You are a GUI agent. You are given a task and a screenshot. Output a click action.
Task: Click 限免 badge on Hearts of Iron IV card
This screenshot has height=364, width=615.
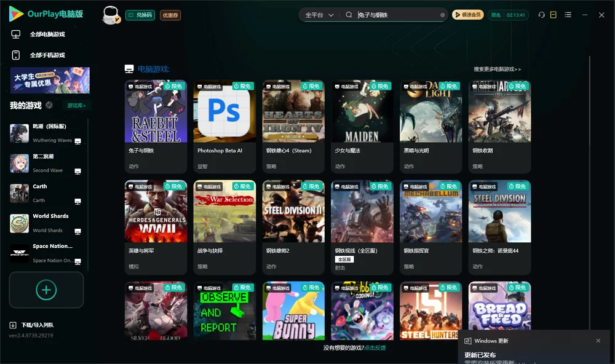311,86
